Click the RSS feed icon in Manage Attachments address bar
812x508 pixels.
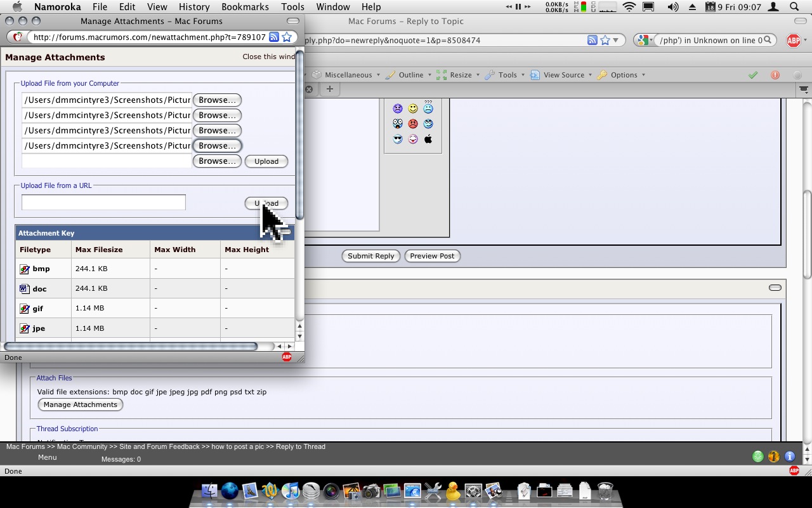[273, 37]
